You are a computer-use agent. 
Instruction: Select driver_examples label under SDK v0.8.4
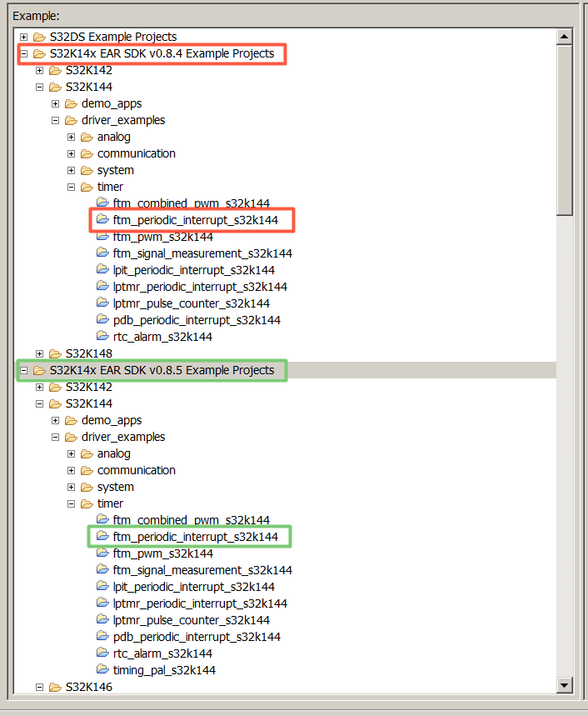[x=123, y=120]
